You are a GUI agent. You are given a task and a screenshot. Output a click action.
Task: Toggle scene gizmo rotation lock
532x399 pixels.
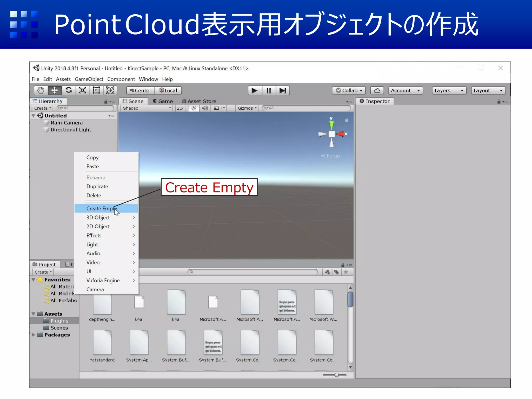point(347,120)
